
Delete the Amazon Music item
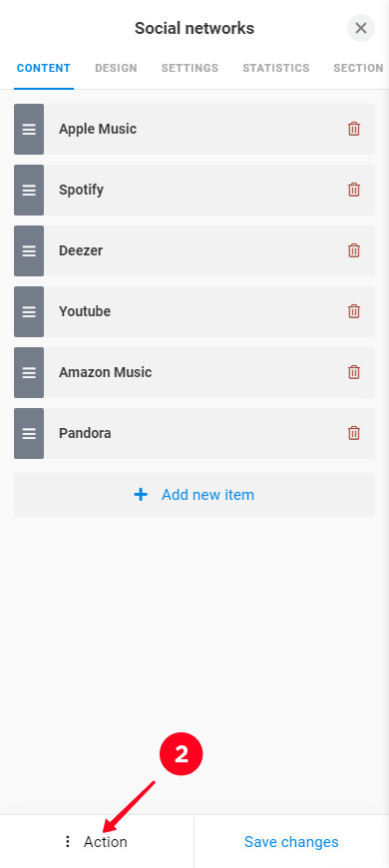[x=353, y=372]
